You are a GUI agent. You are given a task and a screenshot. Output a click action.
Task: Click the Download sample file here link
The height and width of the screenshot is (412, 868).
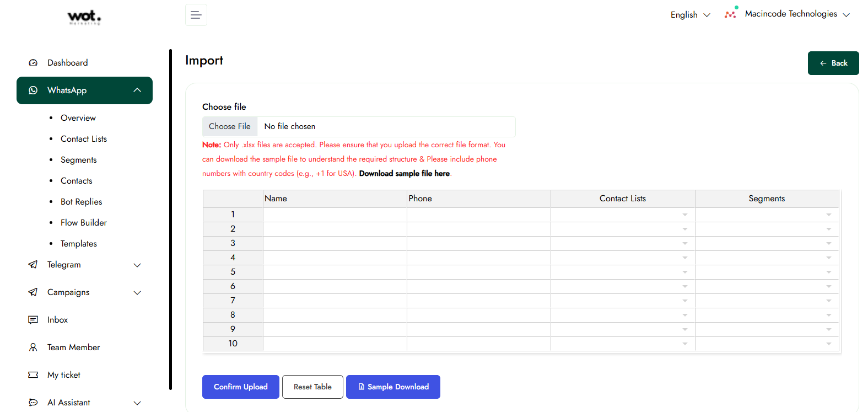pos(405,173)
